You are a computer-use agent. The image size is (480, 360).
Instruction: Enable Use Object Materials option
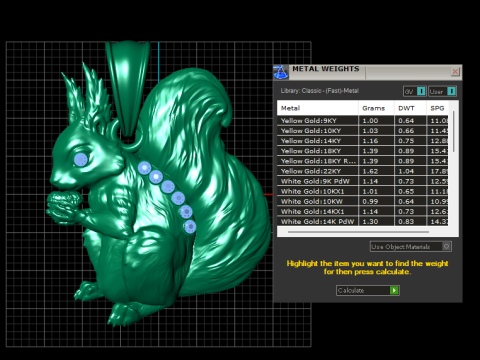(x=411, y=247)
